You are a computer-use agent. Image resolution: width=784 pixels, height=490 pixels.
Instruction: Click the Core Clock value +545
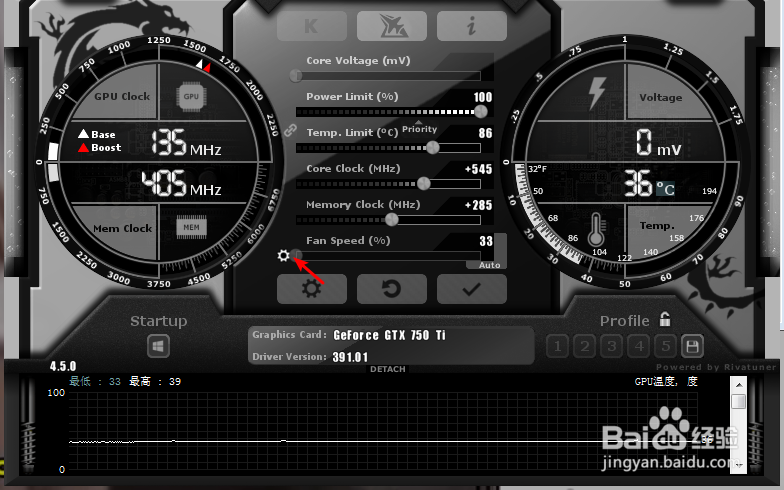tap(478, 169)
